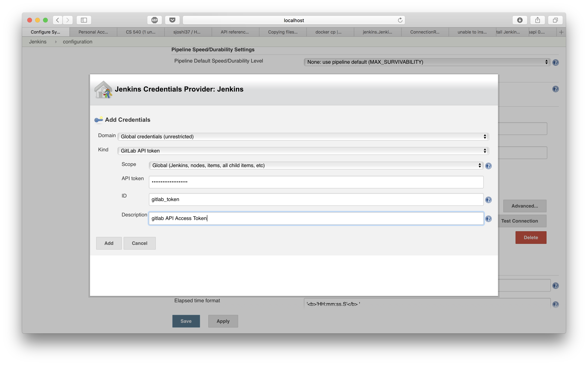Screen dimensions: 588x365
Task: Click the configuration breadcrumb link
Action: coord(78,42)
